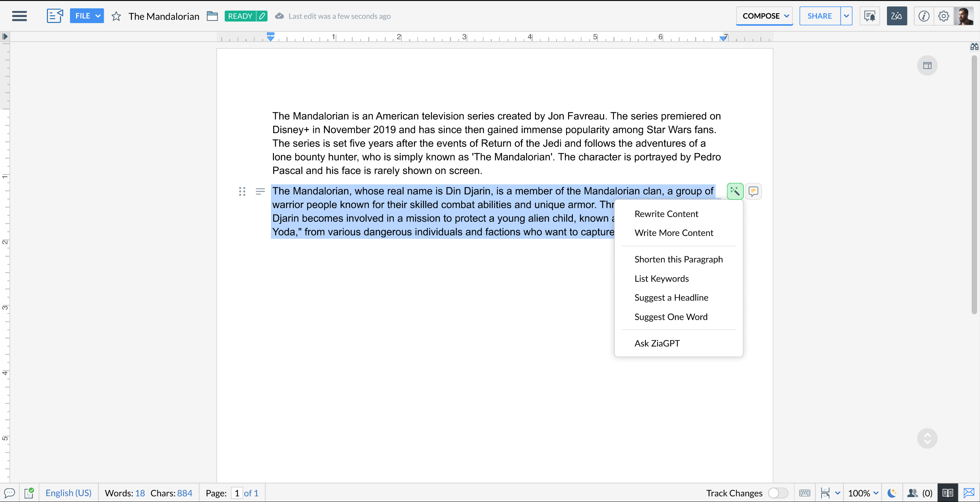Star The Mandalorian document as favorite
The width and height of the screenshot is (980, 502).
click(116, 16)
